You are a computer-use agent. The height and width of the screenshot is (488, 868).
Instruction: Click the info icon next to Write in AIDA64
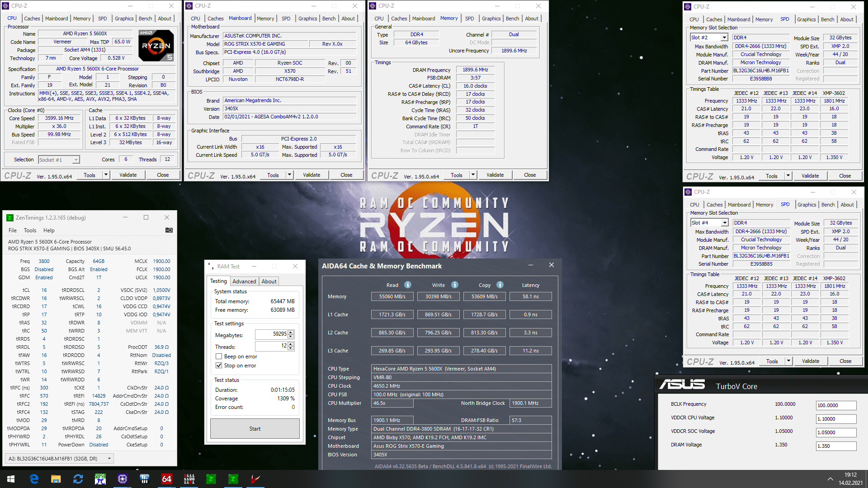pos(455,285)
